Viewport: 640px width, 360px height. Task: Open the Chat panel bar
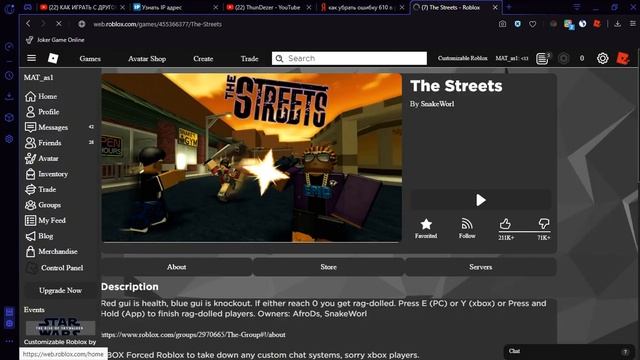pyautogui.click(x=569, y=351)
